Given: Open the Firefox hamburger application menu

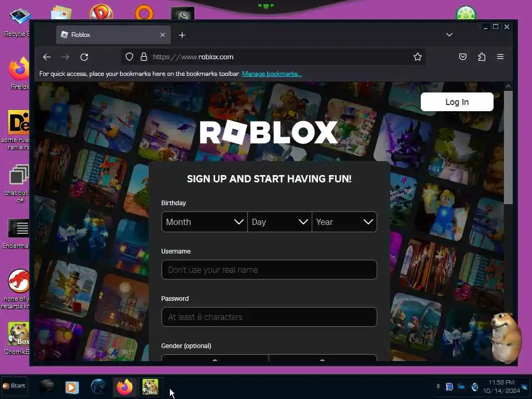Looking at the screenshot, I should [500, 57].
